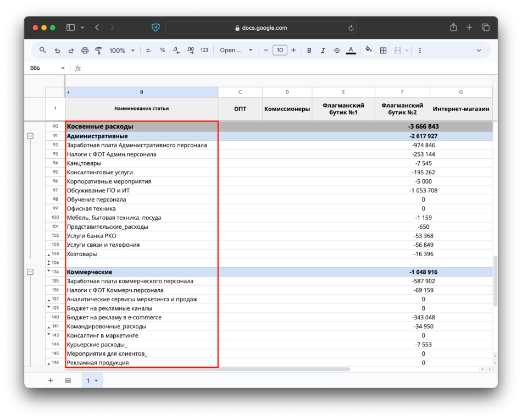Undo the last action

(x=57, y=51)
